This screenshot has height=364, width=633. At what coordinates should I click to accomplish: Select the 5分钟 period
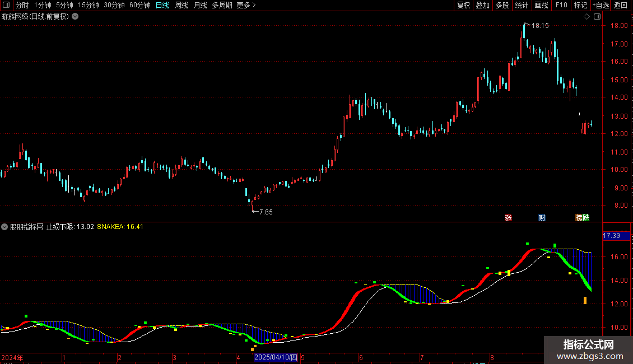64,5
